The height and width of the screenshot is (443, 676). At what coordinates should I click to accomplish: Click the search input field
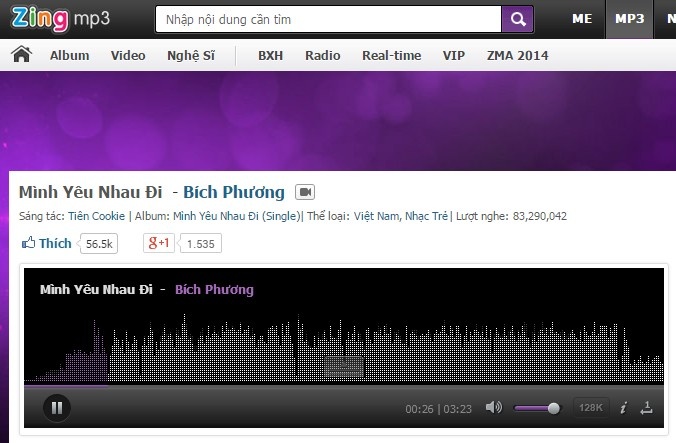(x=328, y=19)
